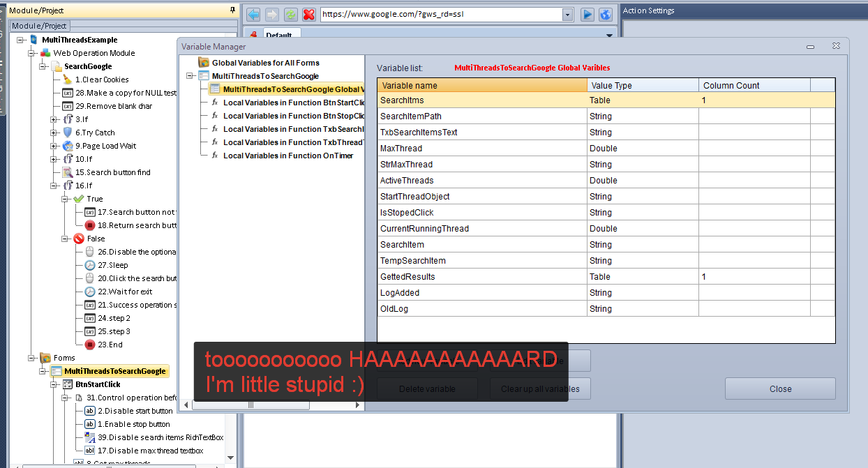
Task: Select the MaxThread variable row
Action: click(x=481, y=149)
